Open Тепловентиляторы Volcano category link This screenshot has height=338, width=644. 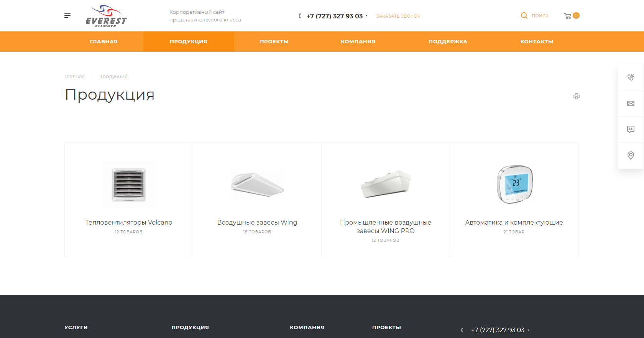click(129, 222)
